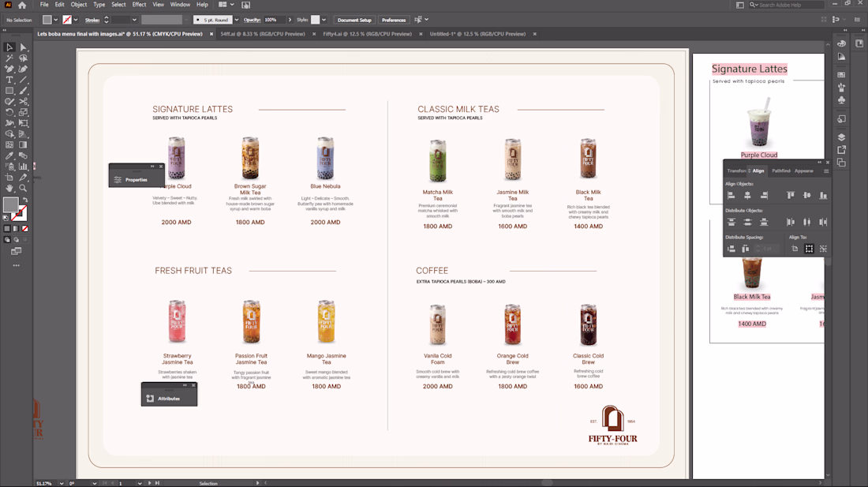
Task: Toggle Change Screen Mode button
Action: pyautogui.click(x=16, y=251)
